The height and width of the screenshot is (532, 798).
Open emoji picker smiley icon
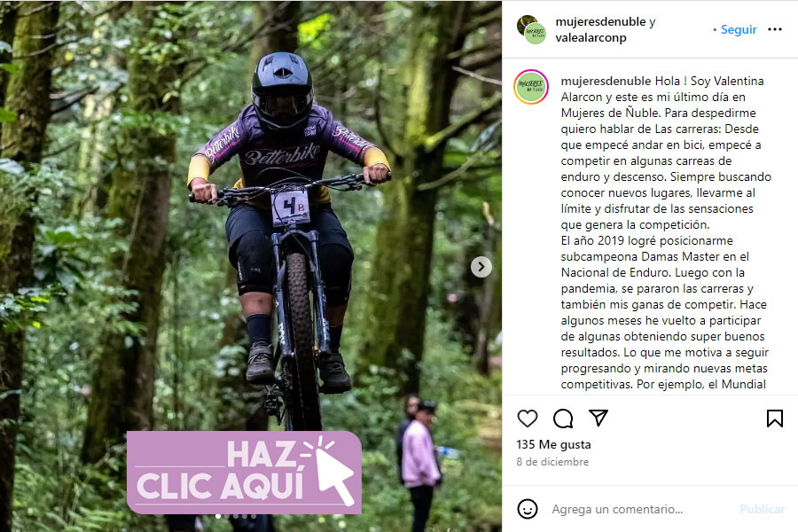point(528,509)
